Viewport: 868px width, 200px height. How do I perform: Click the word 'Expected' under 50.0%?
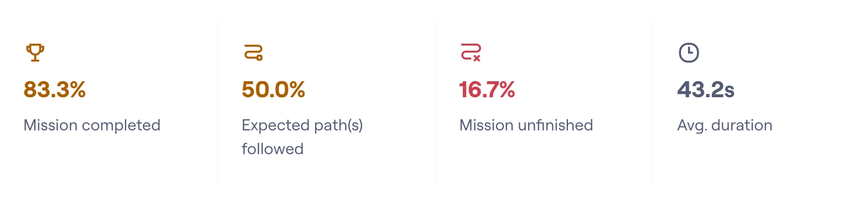coord(273,125)
